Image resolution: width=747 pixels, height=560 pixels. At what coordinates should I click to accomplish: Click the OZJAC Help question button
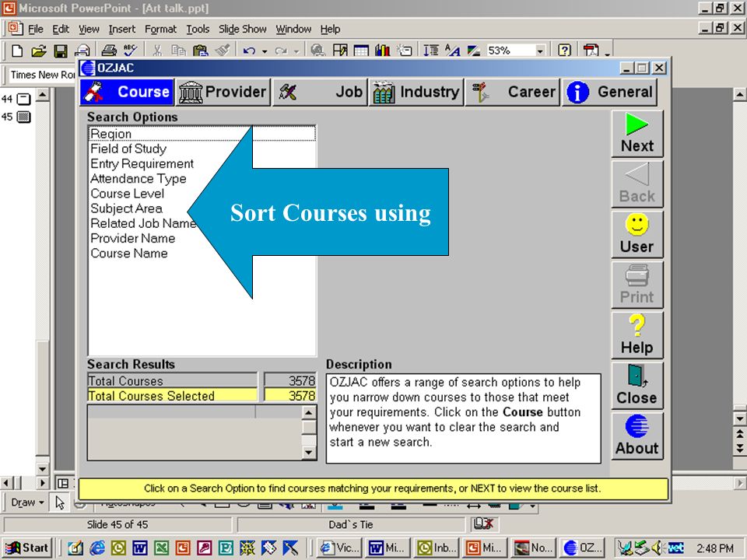637,335
